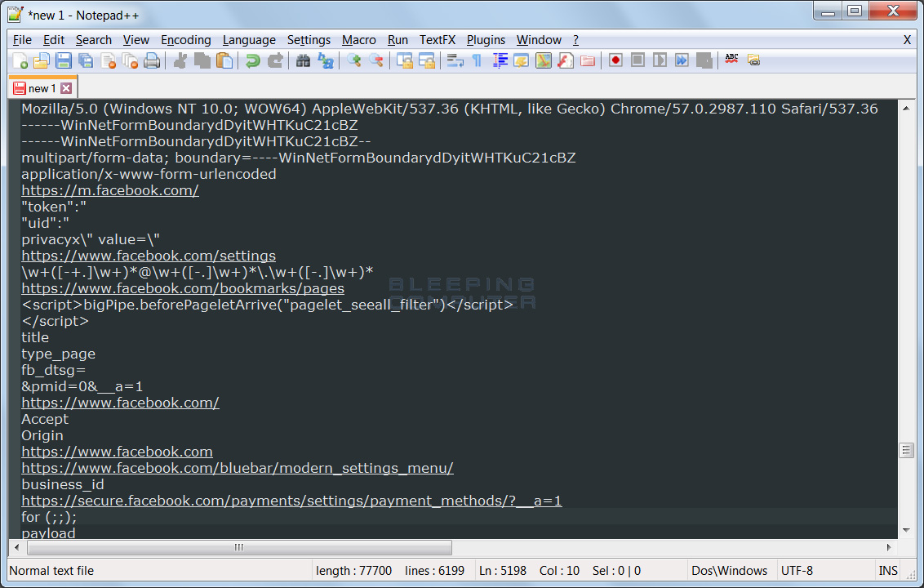Follow the https://m.facebook.com/ link
Image resolution: width=924 pixels, height=588 pixels.
click(110, 190)
